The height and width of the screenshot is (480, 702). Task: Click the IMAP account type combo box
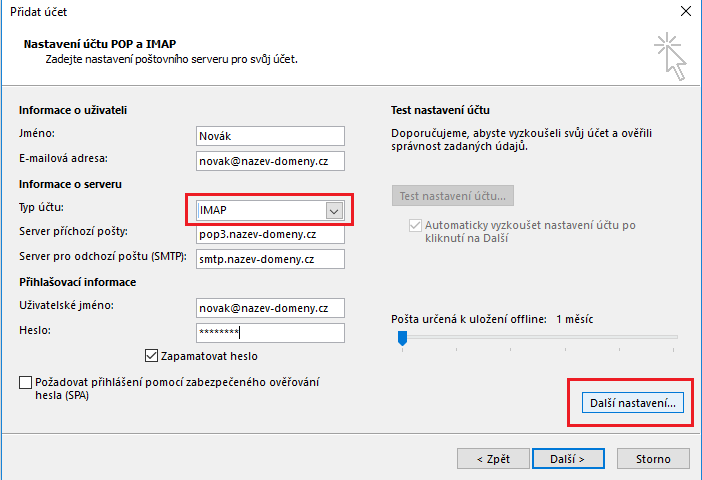(260, 211)
